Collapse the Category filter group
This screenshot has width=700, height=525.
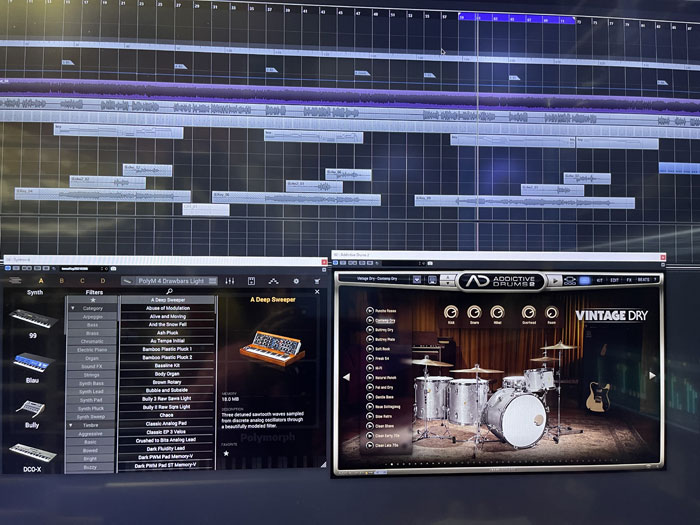pos(72,308)
